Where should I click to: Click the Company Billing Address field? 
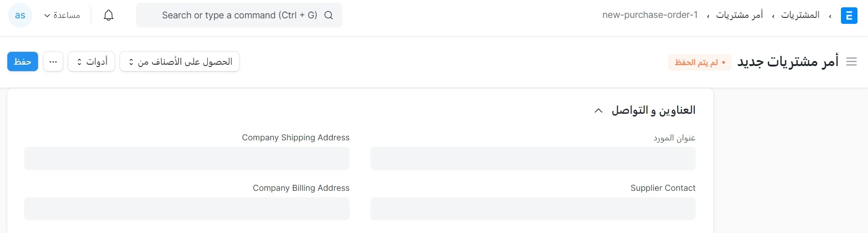(187, 209)
